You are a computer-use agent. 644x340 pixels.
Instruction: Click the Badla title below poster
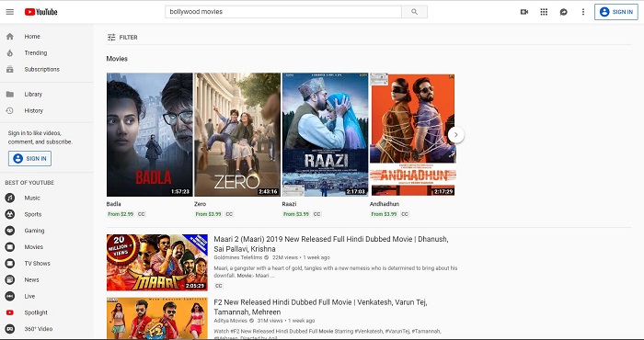coord(113,204)
